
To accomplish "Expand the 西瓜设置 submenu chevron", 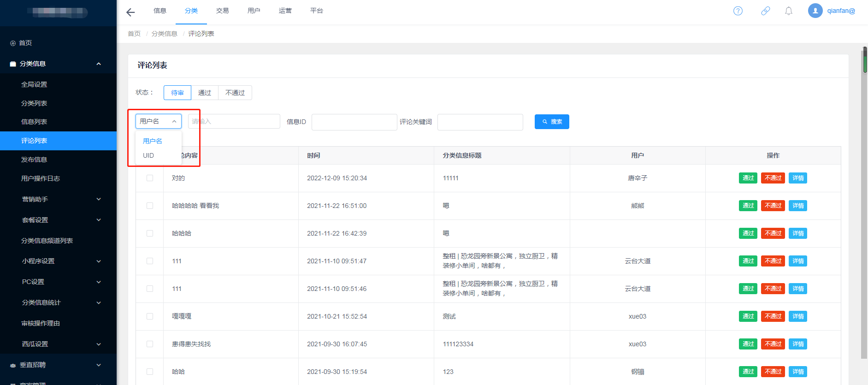I will pyautogui.click(x=99, y=344).
